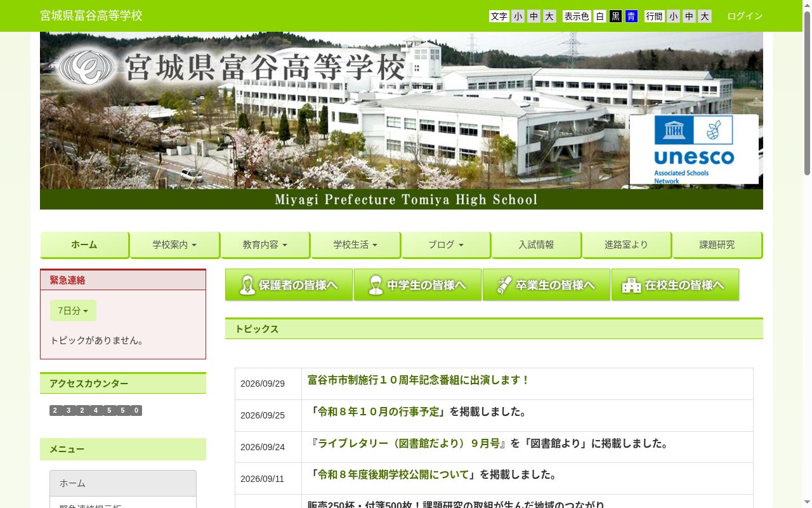Click the 宮城県富谷高等学校 site title link
This screenshot has height=508, width=812.
coord(91,16)
